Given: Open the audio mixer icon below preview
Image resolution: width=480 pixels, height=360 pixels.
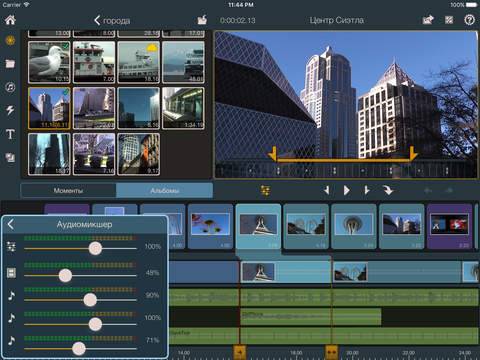Looking at the screenshot, I should click(265, 191).
